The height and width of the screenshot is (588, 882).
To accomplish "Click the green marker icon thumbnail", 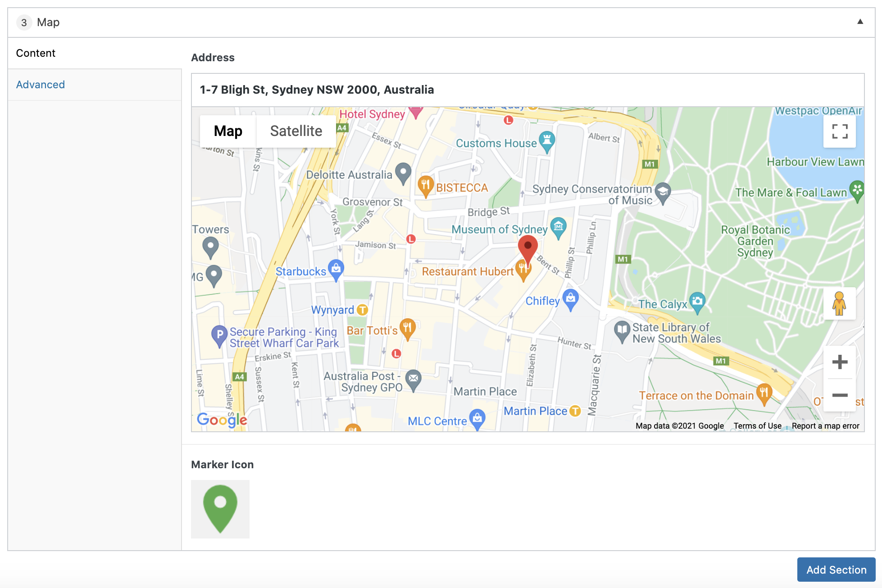I will coord(220,509).
